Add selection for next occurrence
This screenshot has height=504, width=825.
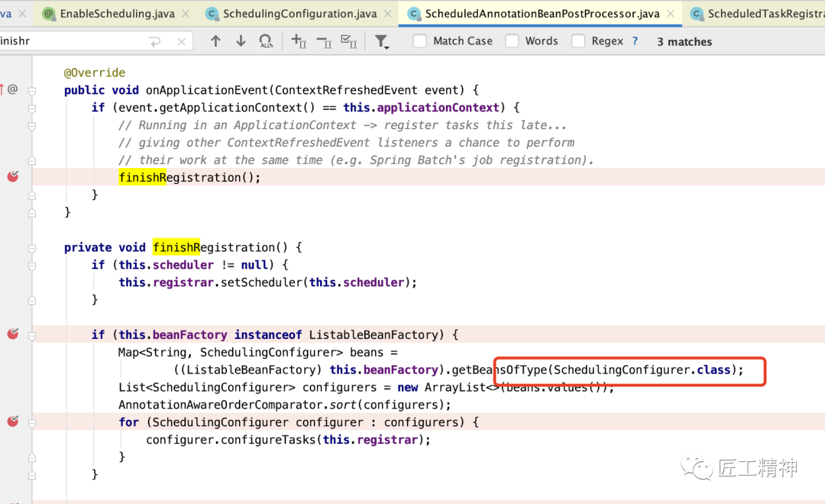click(299, 41)
